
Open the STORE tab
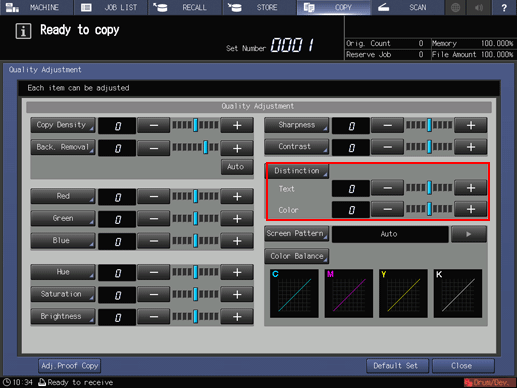click(x=259, y=7)
